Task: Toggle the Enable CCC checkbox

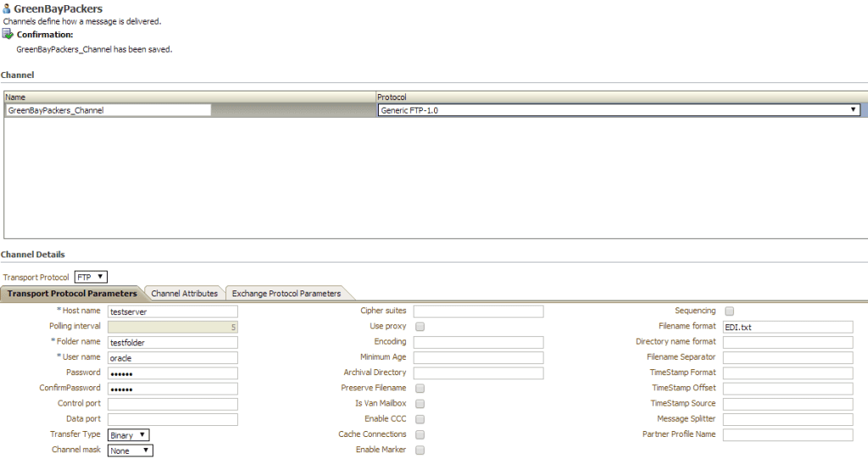Action: [x=420, y=420]
